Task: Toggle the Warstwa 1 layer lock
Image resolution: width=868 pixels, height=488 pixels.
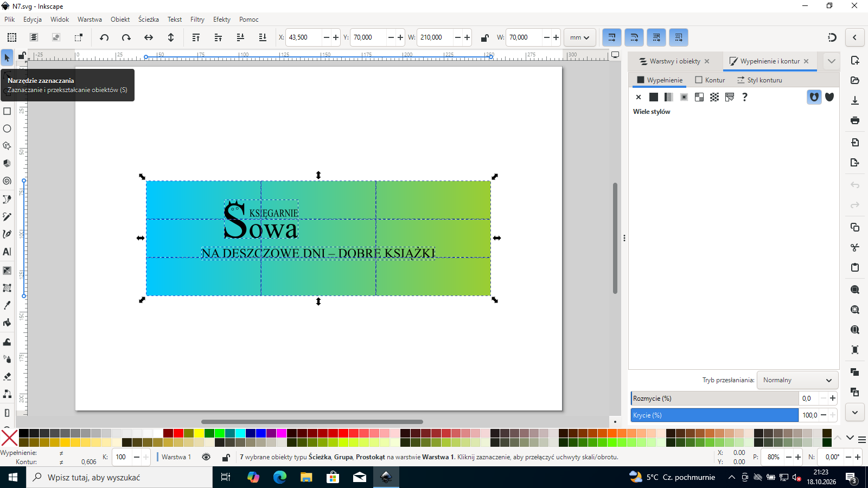Action: point(226,457)
